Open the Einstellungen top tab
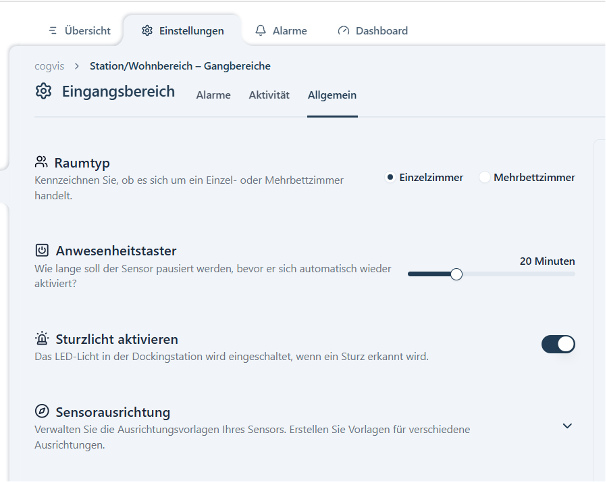The width and height of the screenshot is (606, 482). [182, 31]
